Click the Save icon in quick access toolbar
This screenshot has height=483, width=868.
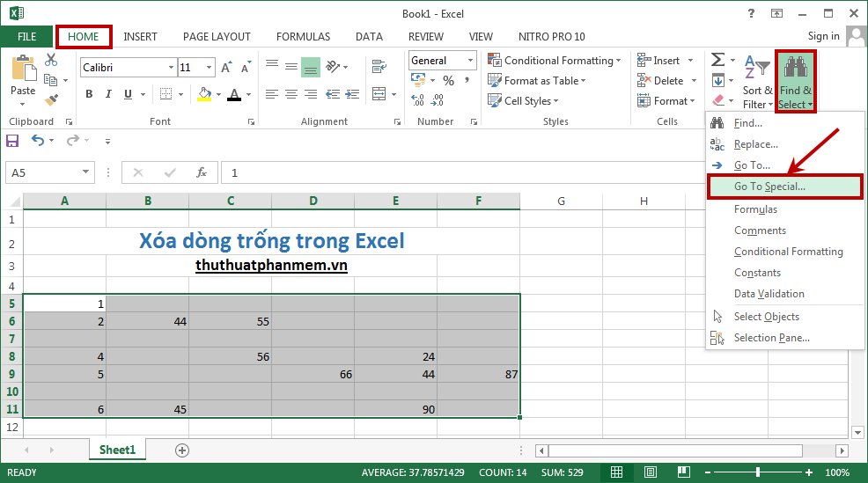pyautogui.click(x=13, y=141)
